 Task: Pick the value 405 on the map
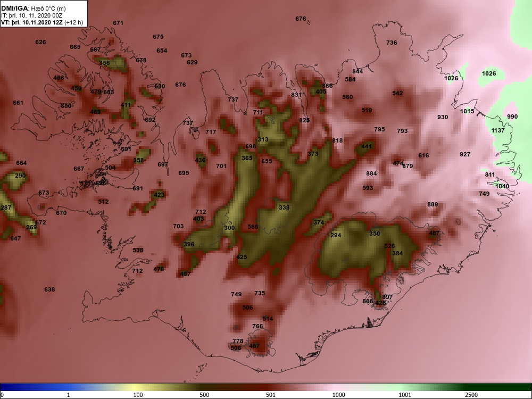pyautogui.click(x=321, y=92)
